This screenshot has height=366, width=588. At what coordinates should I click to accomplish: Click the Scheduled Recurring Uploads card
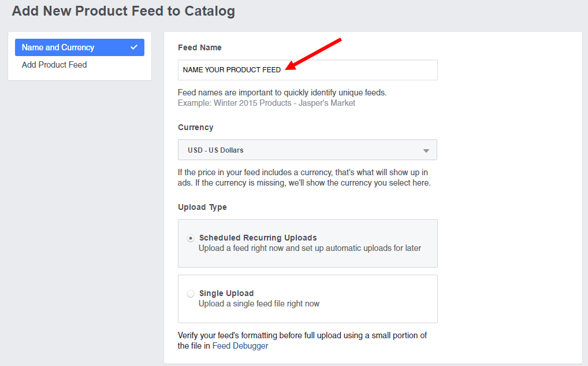click(307, 243)
